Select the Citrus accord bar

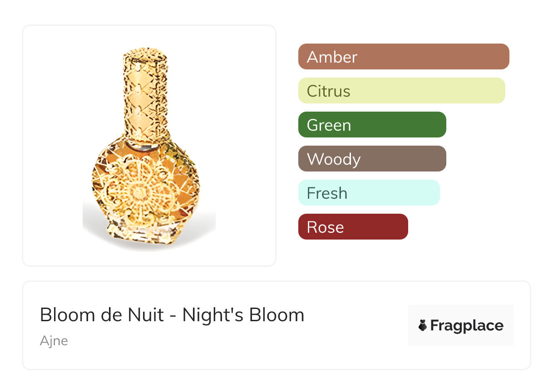tap(401, 91)
